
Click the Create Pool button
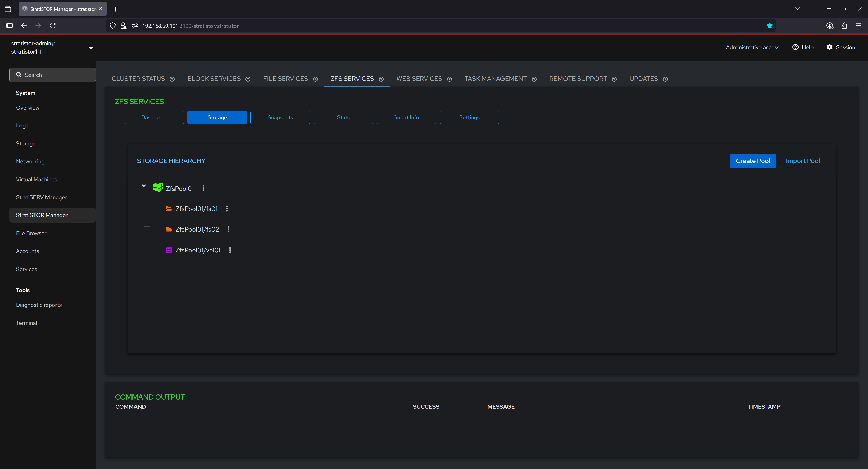coord(752,161)
